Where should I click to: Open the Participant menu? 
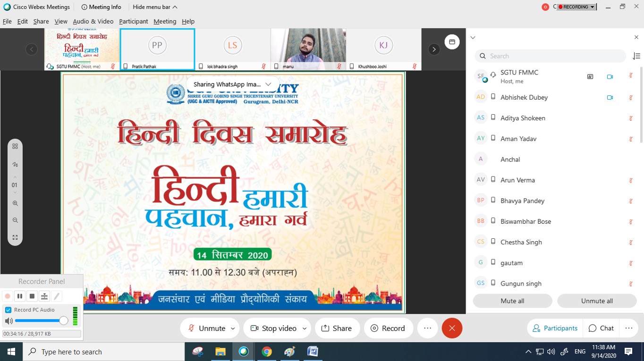[x=134, y=21]
